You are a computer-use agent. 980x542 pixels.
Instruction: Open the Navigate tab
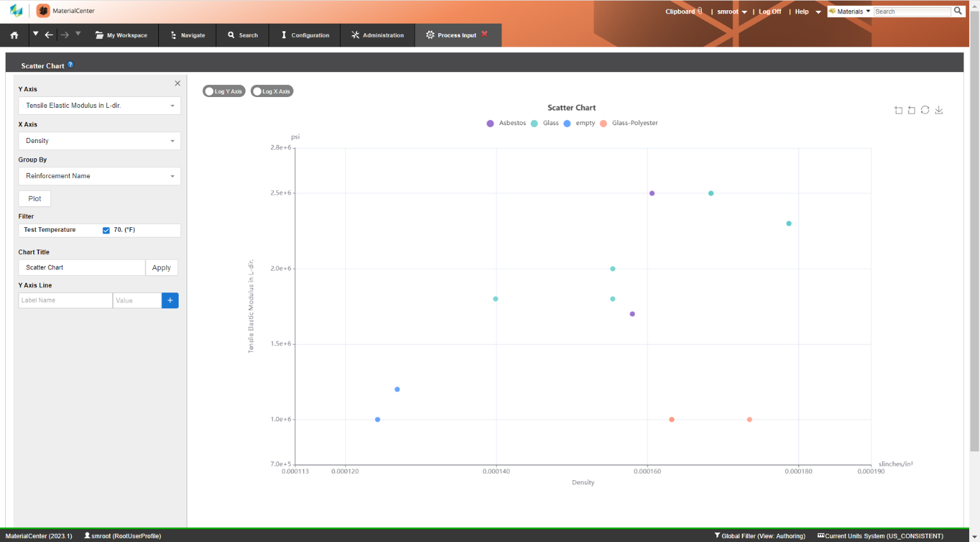(188, 35)
